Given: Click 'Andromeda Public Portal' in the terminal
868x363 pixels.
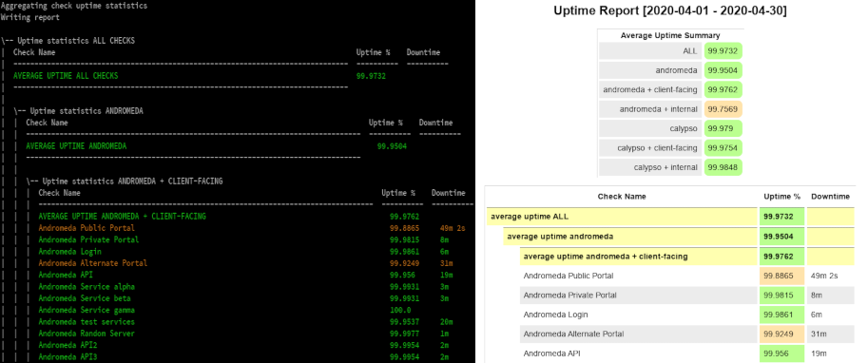Looking at the screenshot, I should (87, 228).
